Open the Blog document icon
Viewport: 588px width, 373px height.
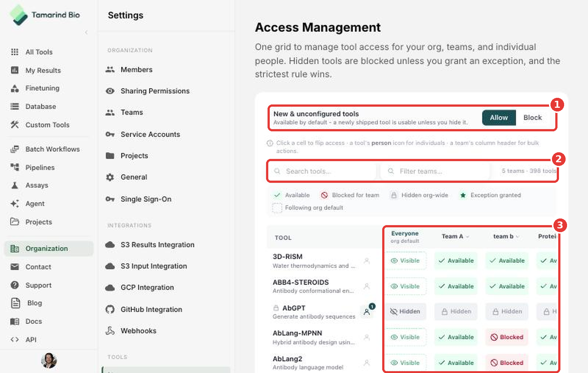(x=15, y=303)
